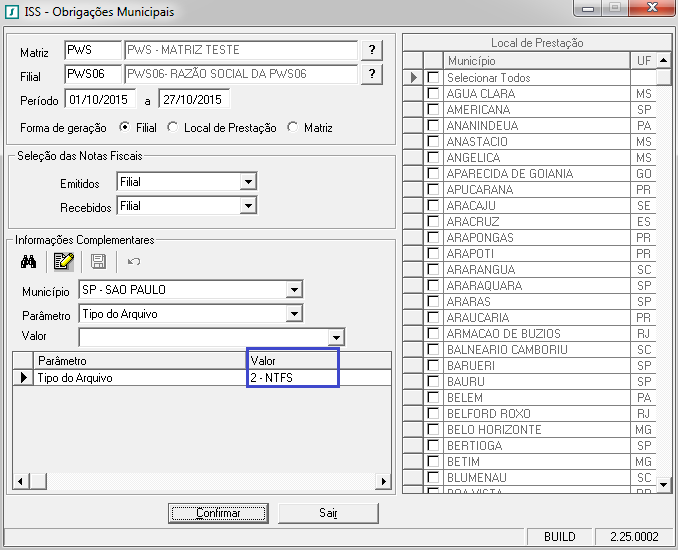Screen dimensions: 678x550
Task: Click the version 2.25.0002 status text
Action: click(x=634, y=537)
